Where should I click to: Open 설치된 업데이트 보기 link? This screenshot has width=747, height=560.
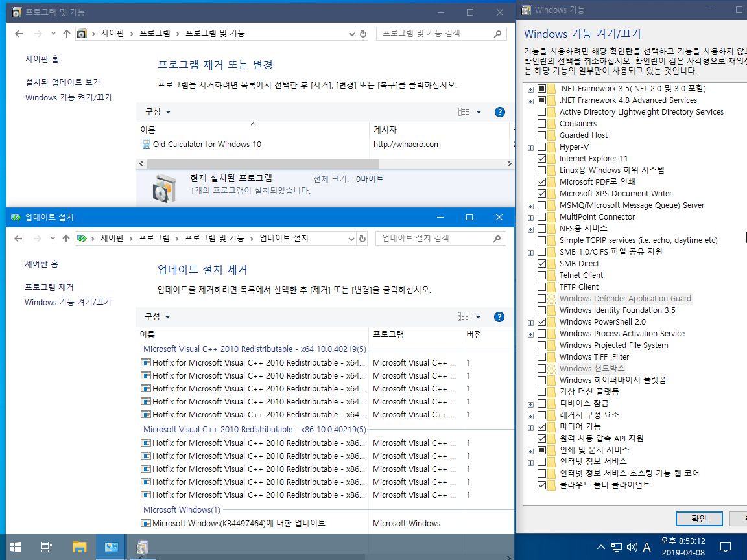[63, 82]
